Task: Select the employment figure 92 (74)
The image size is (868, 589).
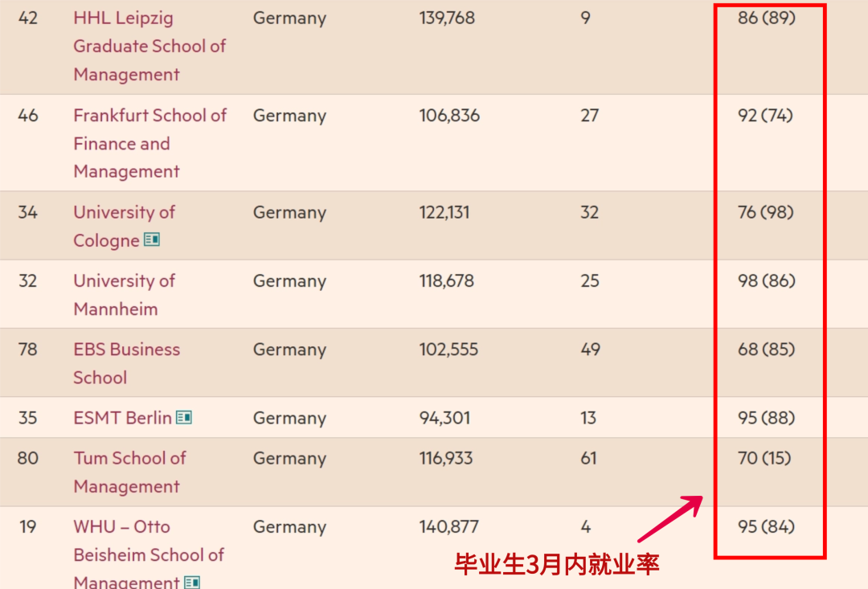Action: [766, 115]
